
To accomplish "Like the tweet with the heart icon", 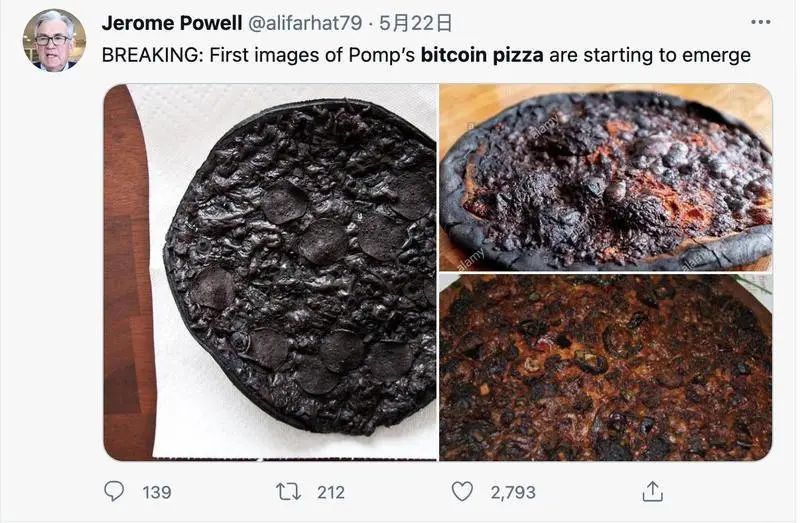I will point(461,491).
